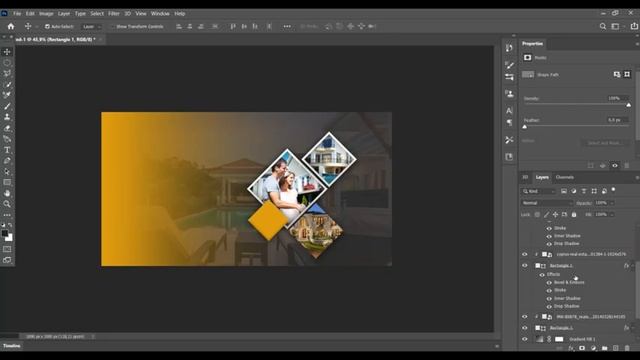
Task: Select the Eraser tool
Action: tap(7, 128)
